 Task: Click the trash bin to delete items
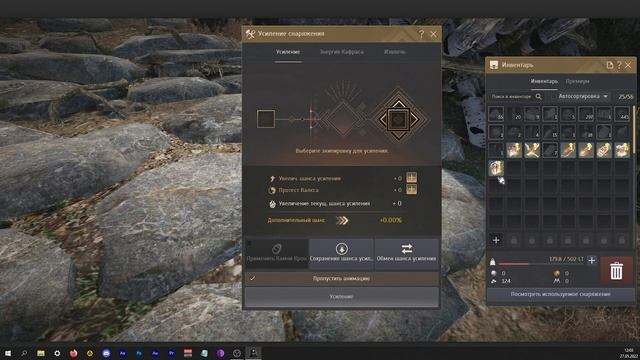616,271
